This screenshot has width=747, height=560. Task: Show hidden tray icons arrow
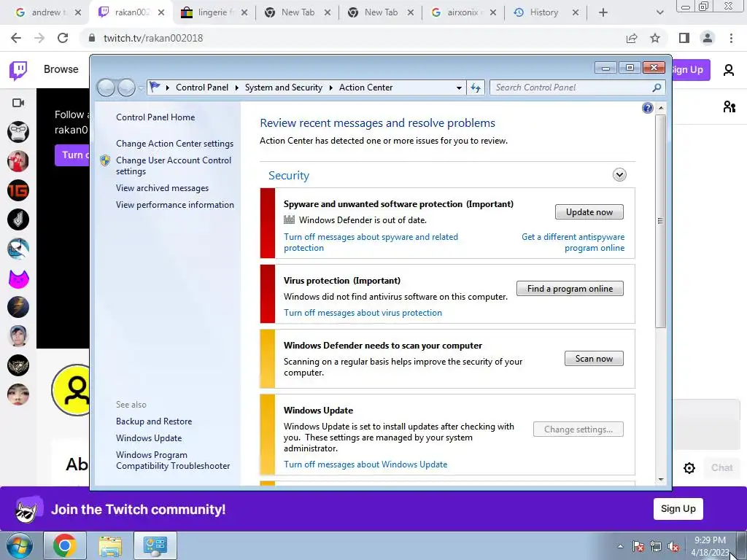[x=620, y=546]
